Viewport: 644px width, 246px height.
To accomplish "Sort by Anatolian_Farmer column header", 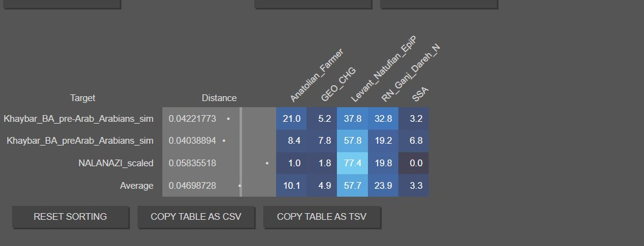I will (x=316, y=76).
